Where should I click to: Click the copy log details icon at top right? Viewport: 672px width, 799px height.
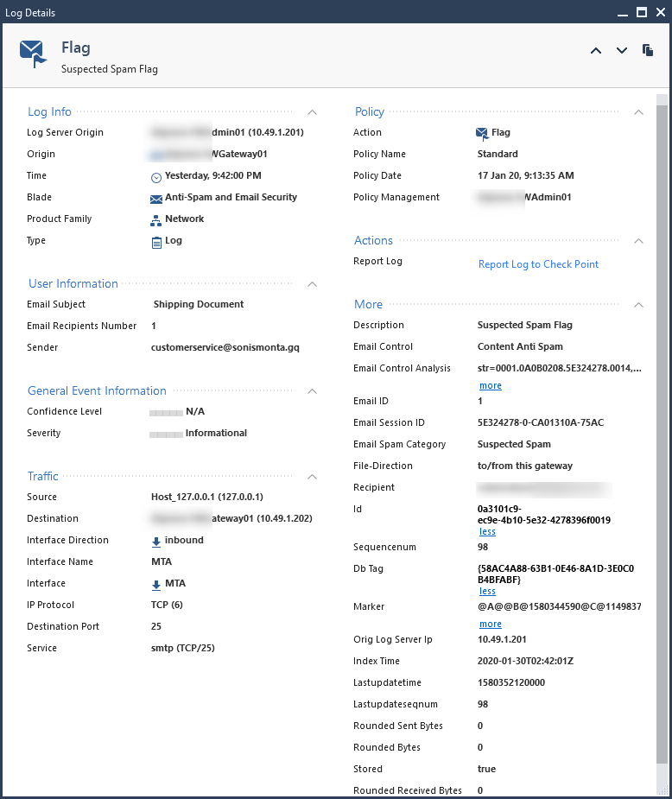[648, 50]
